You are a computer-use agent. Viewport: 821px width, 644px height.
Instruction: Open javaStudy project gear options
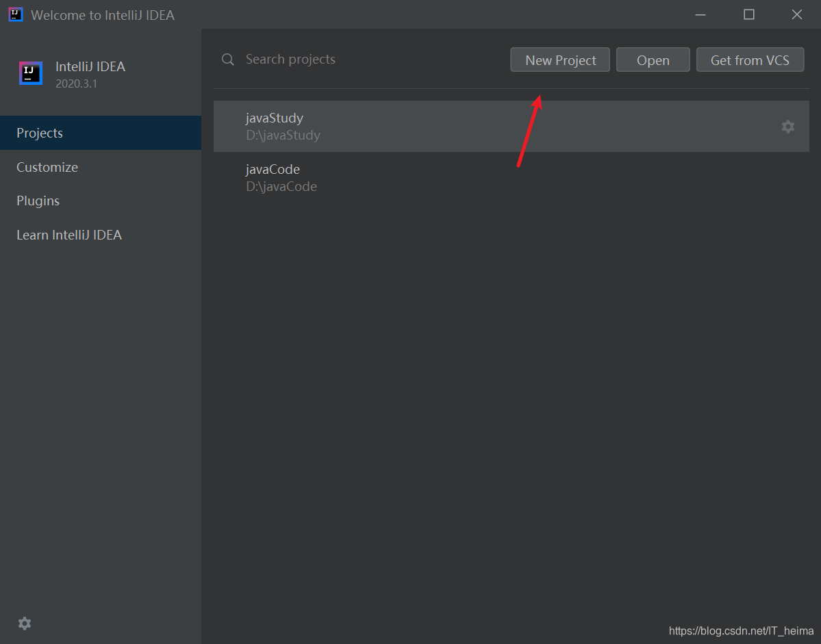pyautogui.click(x=787, y=127)
